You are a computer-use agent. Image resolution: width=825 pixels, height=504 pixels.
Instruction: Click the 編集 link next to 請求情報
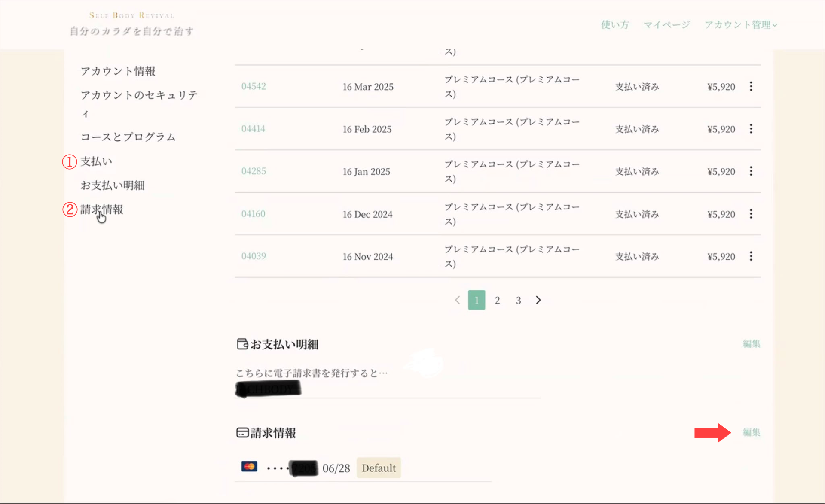pyautogui.click(x=752, y=432)
